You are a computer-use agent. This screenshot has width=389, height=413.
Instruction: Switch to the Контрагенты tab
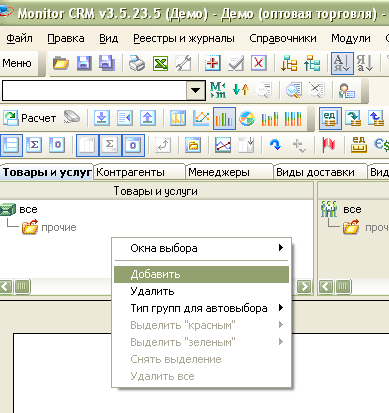tap(139, 172)
